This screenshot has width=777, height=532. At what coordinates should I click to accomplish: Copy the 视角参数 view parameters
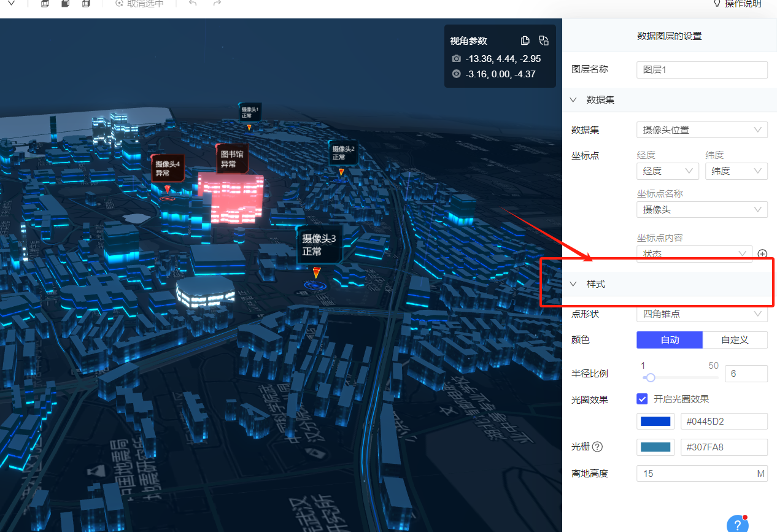pos(525,40)
